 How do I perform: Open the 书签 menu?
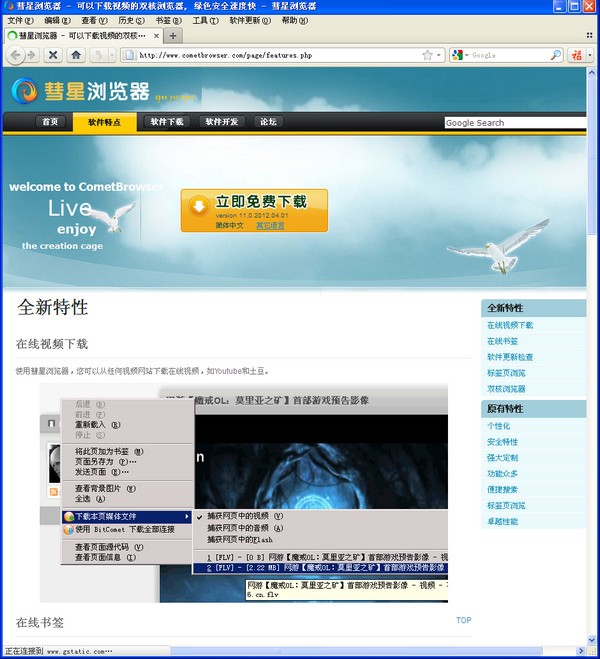[x=168, y=20]
